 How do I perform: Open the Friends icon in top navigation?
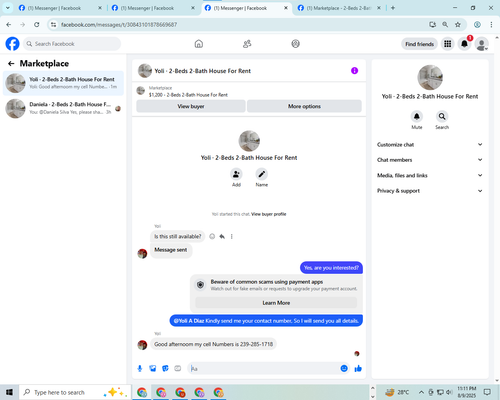coord(247,44)
